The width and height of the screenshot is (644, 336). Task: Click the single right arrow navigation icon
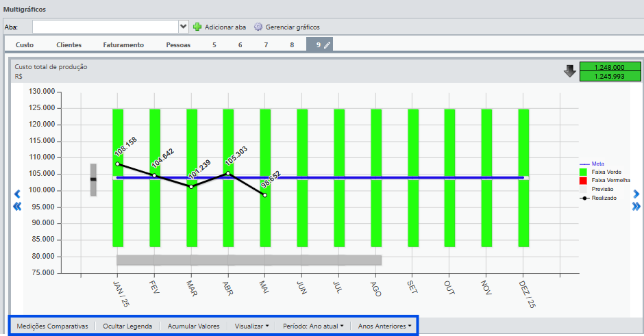[636, 194]
